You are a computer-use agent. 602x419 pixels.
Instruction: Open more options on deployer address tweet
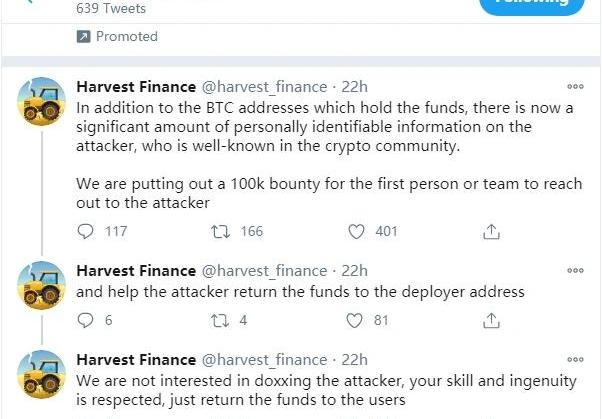575,271
